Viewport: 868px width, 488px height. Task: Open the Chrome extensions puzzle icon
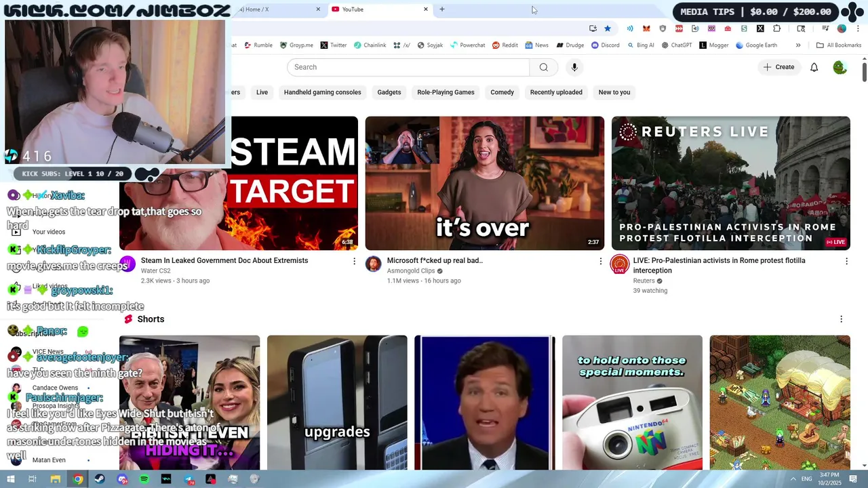pos(776,28)
